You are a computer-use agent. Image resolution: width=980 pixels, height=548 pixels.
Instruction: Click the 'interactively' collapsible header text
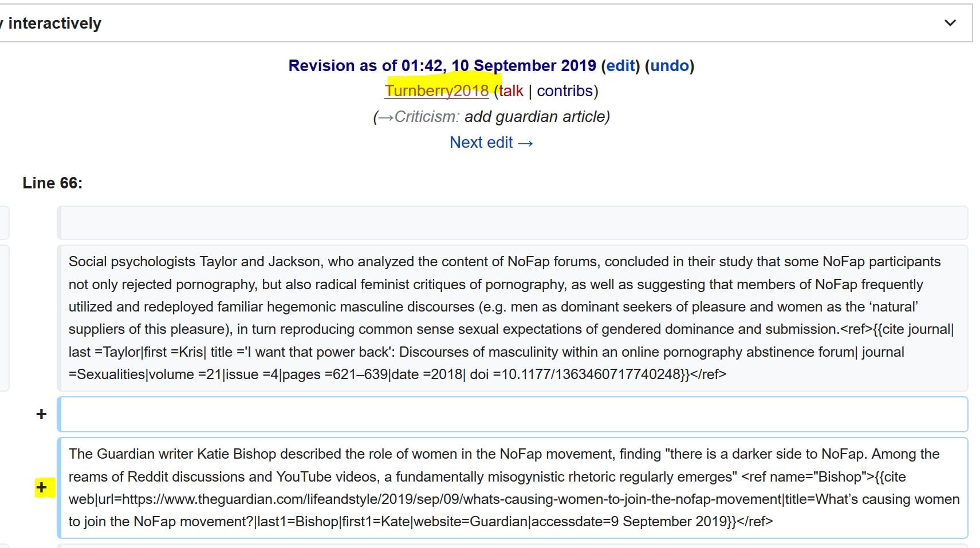click(54, 23)
